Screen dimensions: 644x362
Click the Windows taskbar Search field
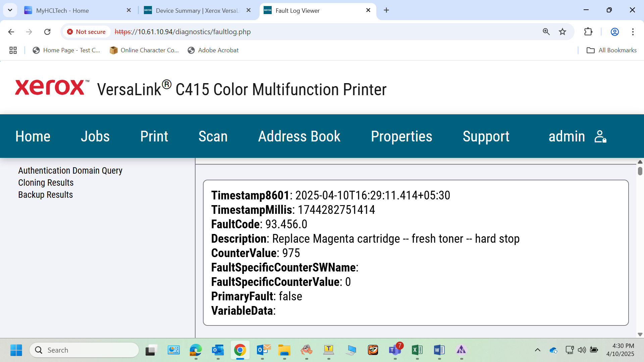click(x=84, y=350)
